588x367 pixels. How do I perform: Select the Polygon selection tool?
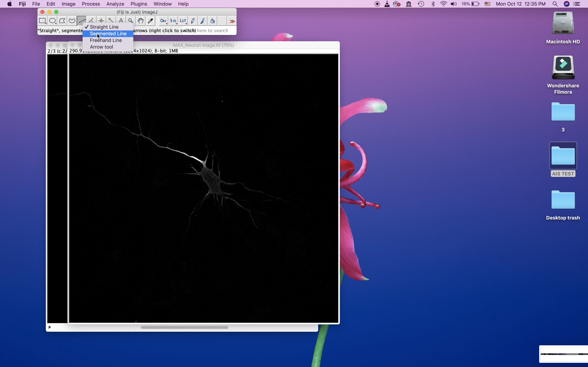tap(62, 21)
